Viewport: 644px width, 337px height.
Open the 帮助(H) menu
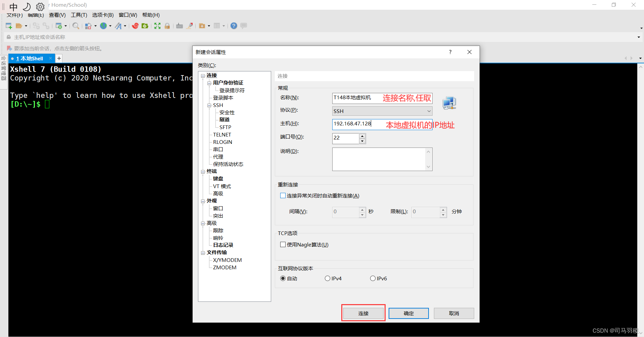click(x=151, y=15)
